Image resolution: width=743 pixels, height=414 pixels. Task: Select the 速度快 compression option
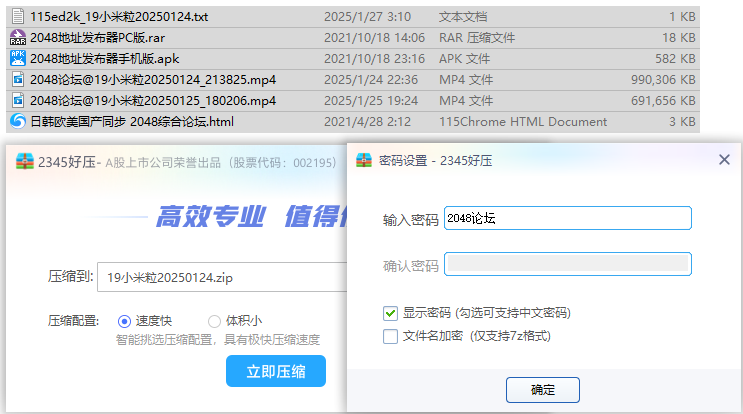[x=124, y=322]
